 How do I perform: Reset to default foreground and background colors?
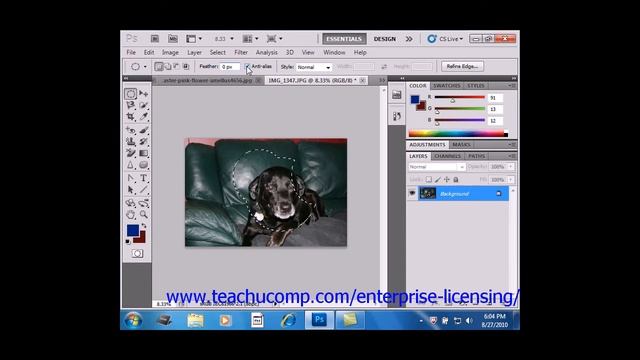(128, 242)
